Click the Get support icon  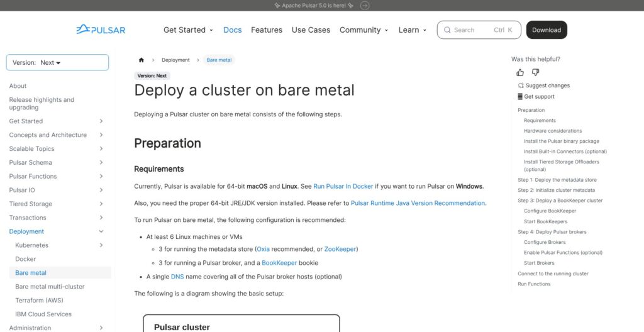520,97
